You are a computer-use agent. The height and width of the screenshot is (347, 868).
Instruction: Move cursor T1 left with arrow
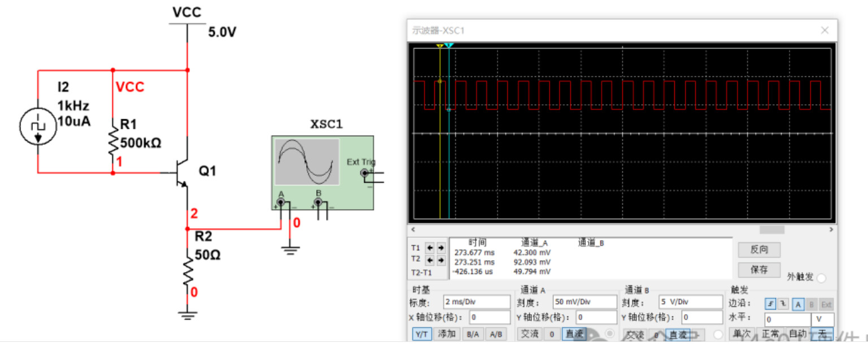tap(430, 248)
